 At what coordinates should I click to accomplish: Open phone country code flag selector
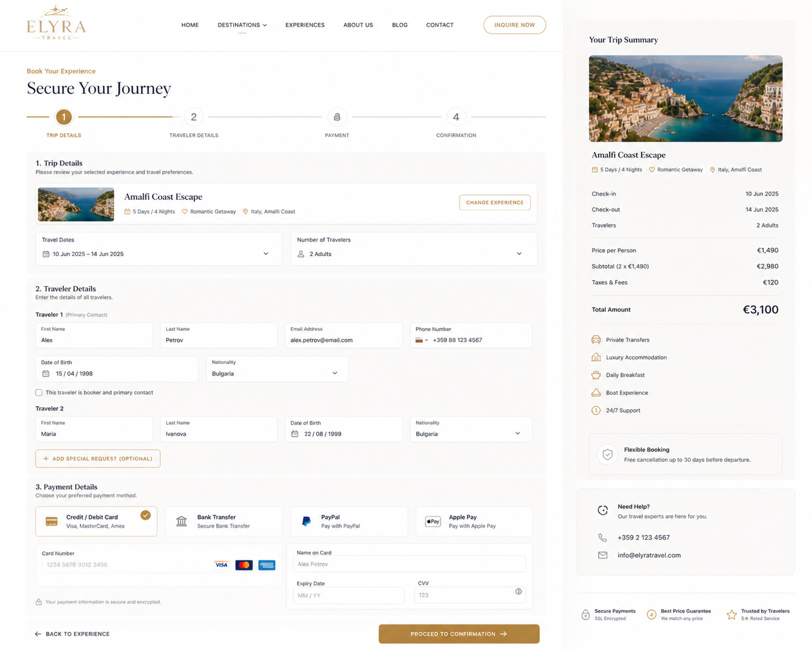(x=422, y=340)
